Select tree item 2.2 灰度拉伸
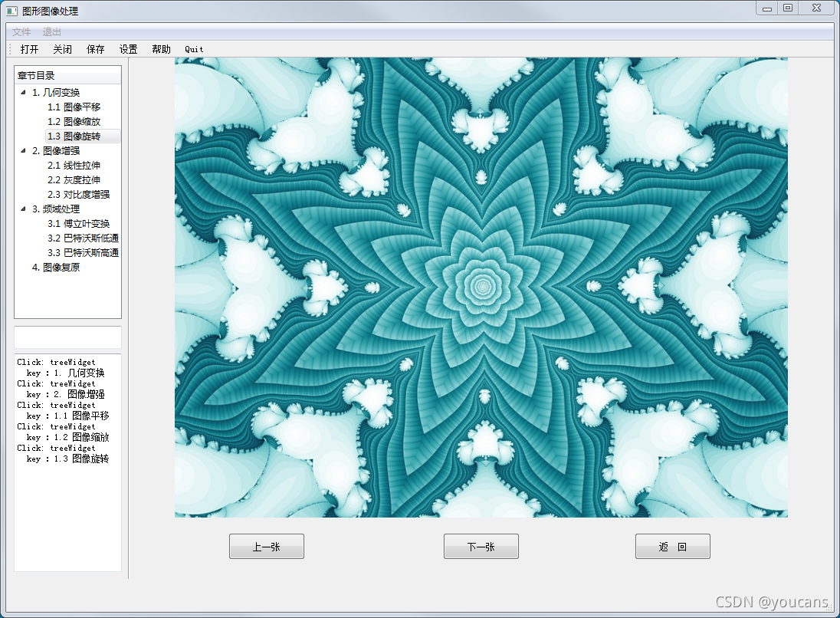 tap(74, 180)
